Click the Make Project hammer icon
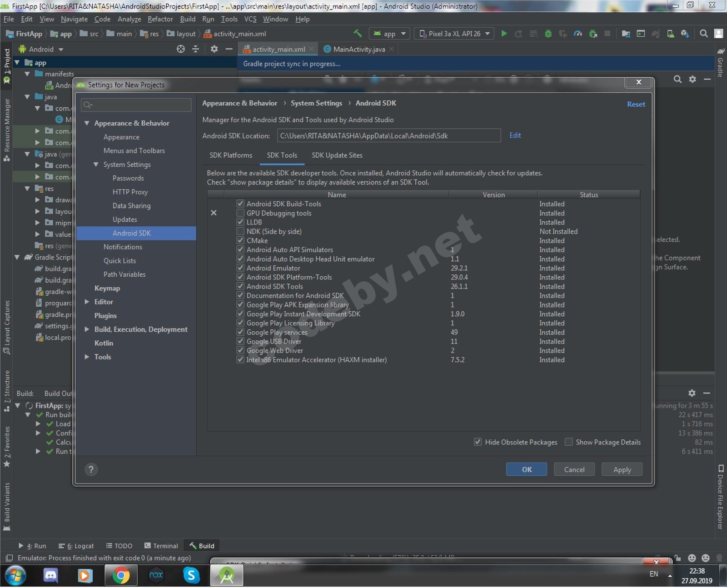727x588 pixels. 358,33
